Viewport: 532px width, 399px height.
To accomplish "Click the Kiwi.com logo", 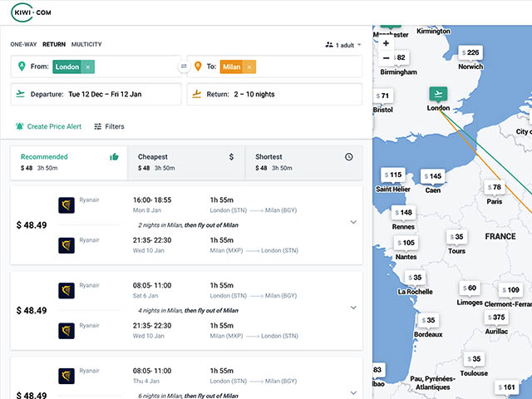I will click(x=31, y=13).
